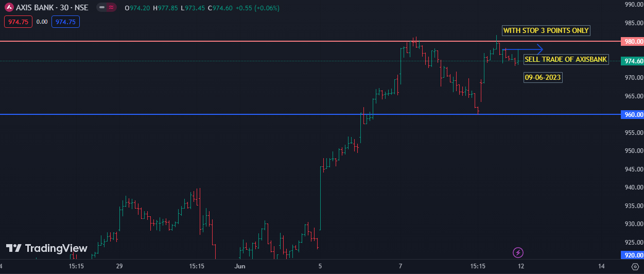
Task: Click the L973.45 low value
Action: [194, 8]
